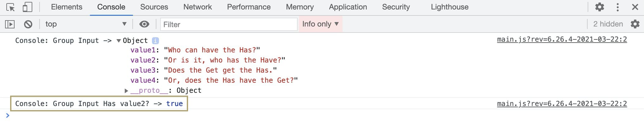Open console settings gear beside hidden count
The width and height of the screenshot is (644, 130).
635,24
